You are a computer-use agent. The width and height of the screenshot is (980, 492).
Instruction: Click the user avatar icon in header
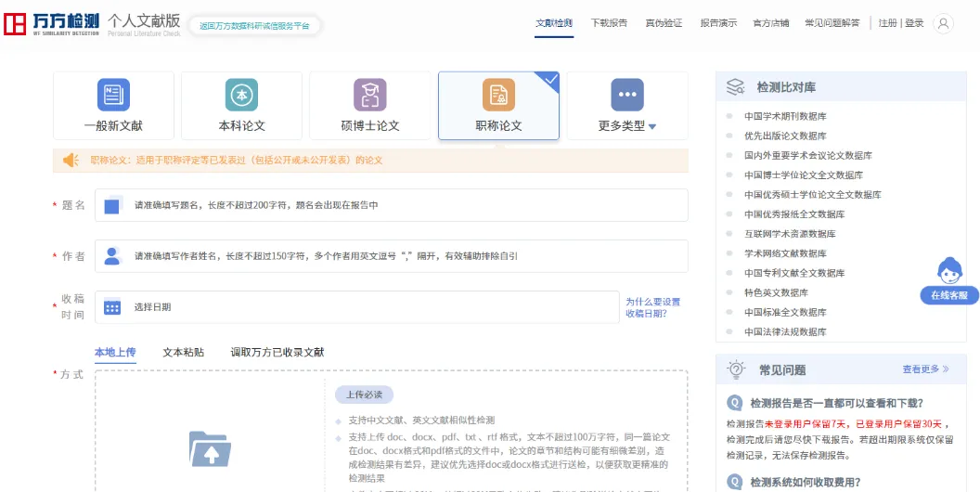[x=943, y=24]
